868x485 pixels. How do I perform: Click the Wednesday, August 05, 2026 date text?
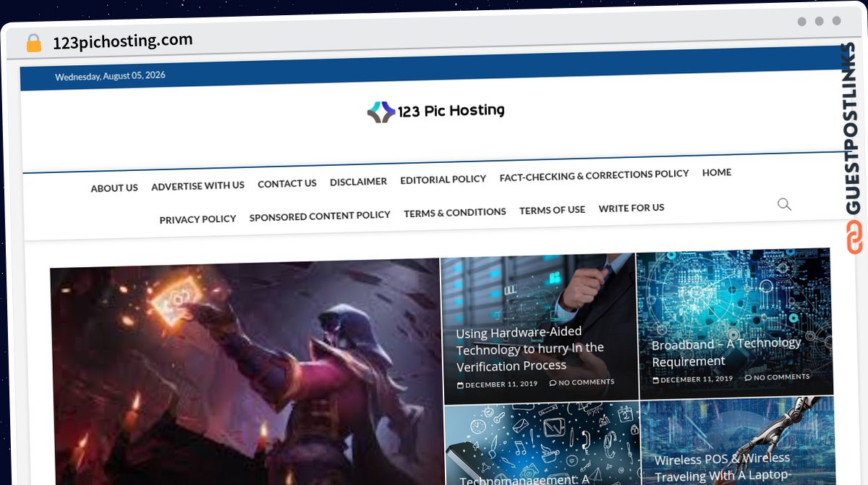tap(110, 76)
